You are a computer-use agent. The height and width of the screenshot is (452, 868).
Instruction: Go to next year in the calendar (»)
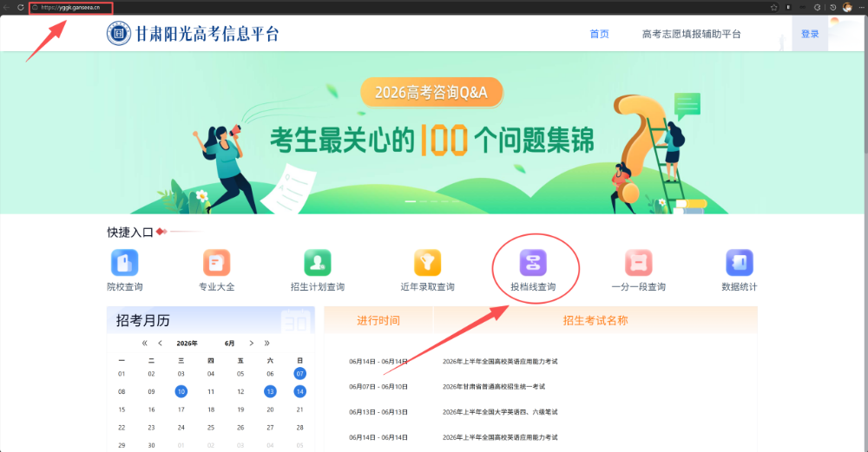pos(266,343)
